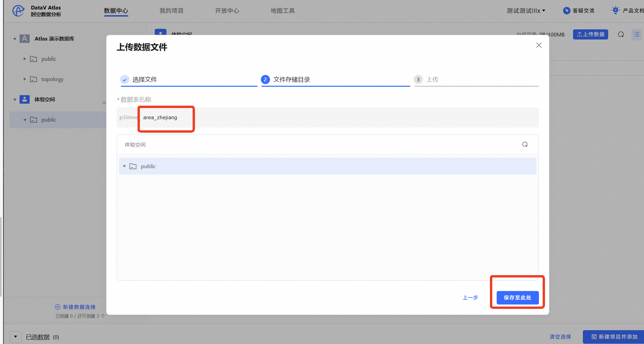Close the 上传数据文件 dialog
This screenshot has height=344, width=644.
[539, 45]
